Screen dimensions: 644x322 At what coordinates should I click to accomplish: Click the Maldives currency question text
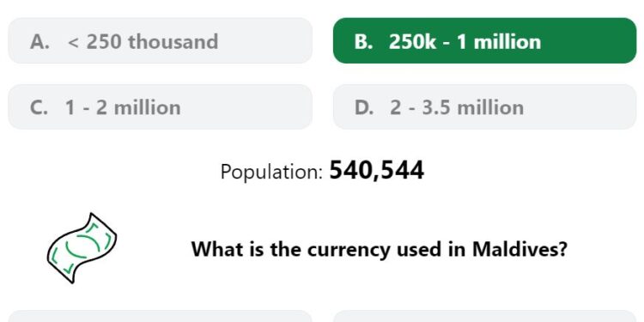point(379,249)
